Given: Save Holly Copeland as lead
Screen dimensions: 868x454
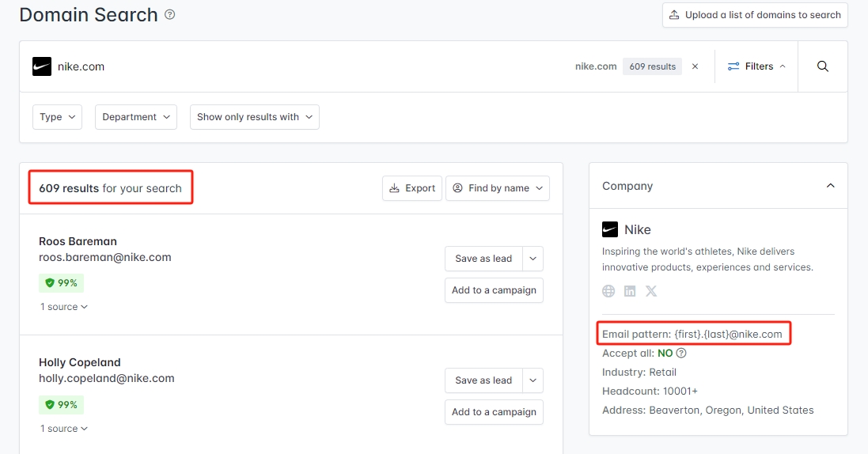Looking at the screenshot, I should click(x=483, y=380).
